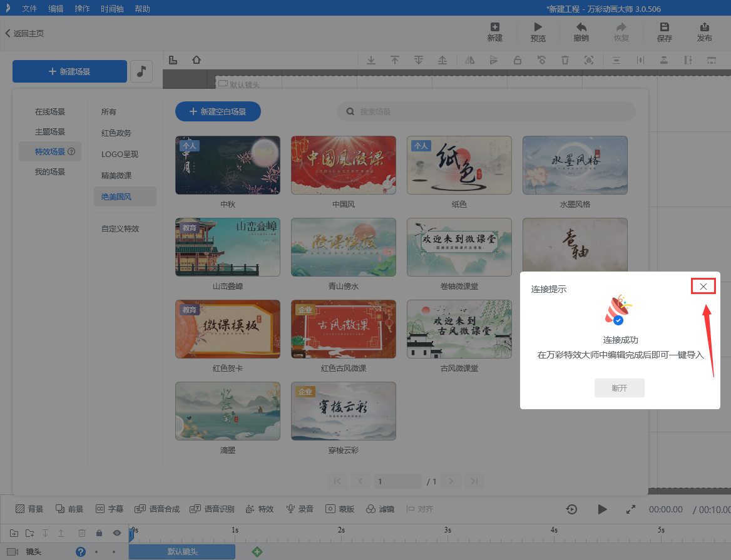Image resolution: width=731 pixels, height=560 pixels.
Task: Click 断开 button in connection dialog
Action: 619,388
